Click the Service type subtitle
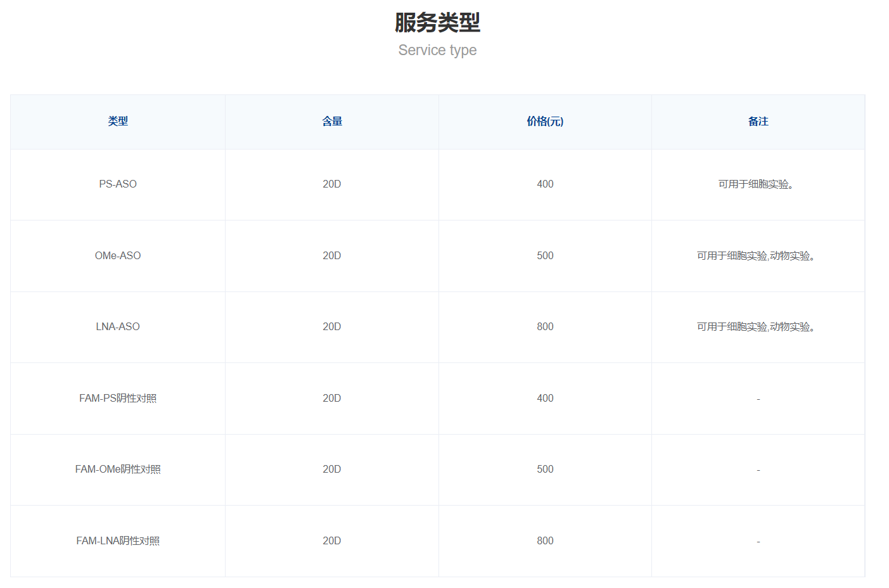The image size is (889, 588). coord(437,50)
